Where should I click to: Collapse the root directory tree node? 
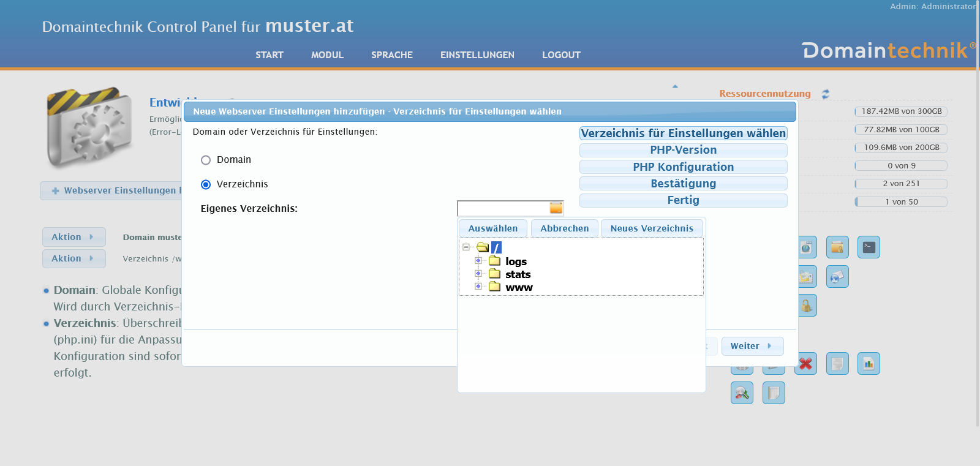coord(466,247)
